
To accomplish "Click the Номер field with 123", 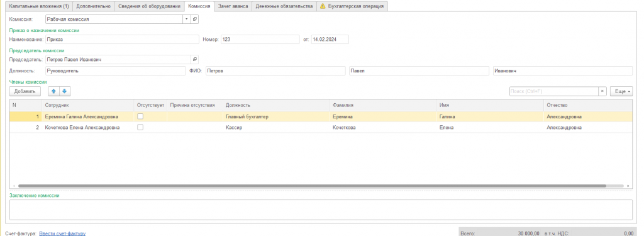I will [x=260, y=40].
